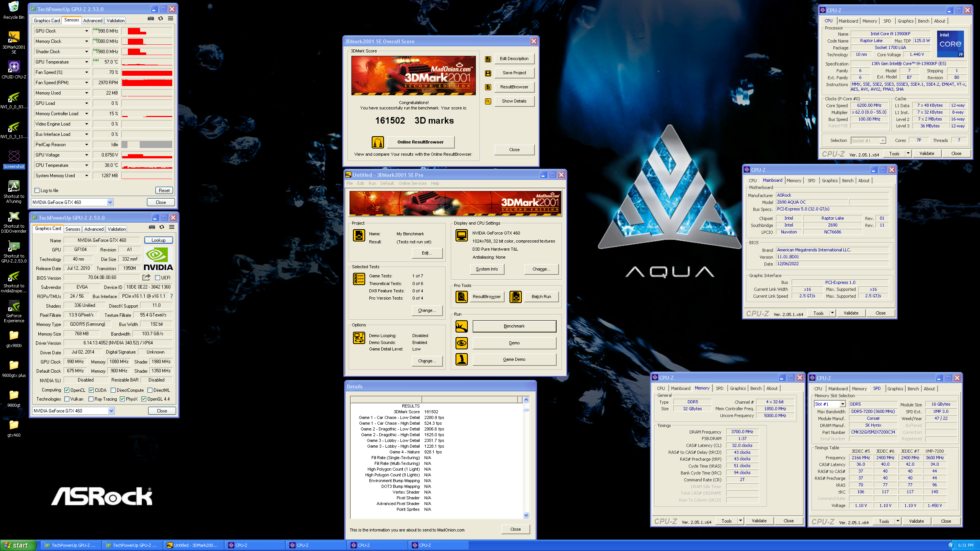Click the BIOS export share icon in GPU-Z
The height and width of the screenshot is (551, 980).
(x=146, y=277)
